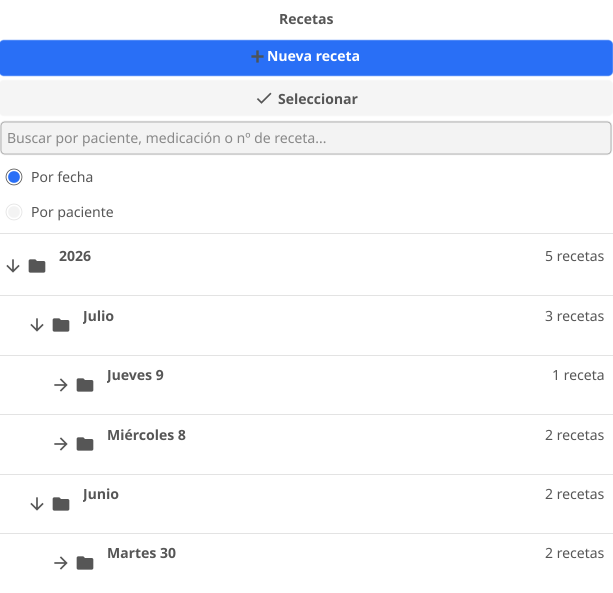
Task: Select the Miércoles 8 label
Action: [147, 435]
